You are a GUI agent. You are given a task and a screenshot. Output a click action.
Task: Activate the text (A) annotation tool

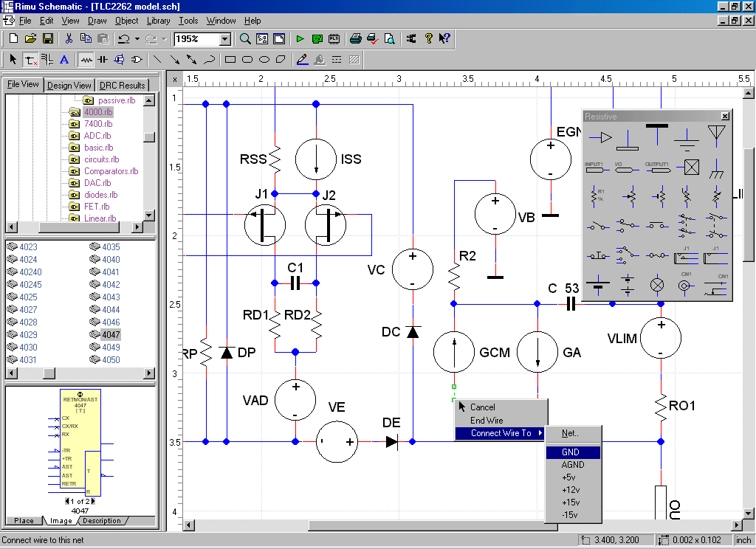63,59
